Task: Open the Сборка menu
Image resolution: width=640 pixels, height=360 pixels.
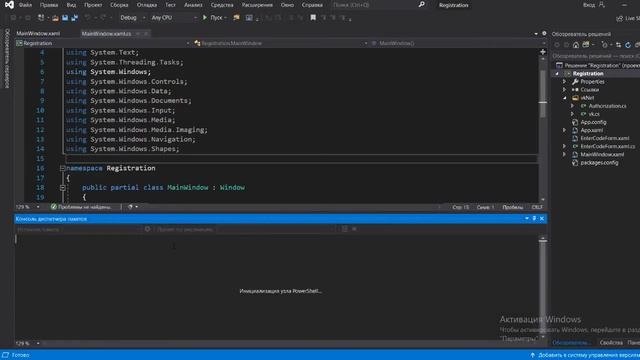Action: click(x=119, y=5)
